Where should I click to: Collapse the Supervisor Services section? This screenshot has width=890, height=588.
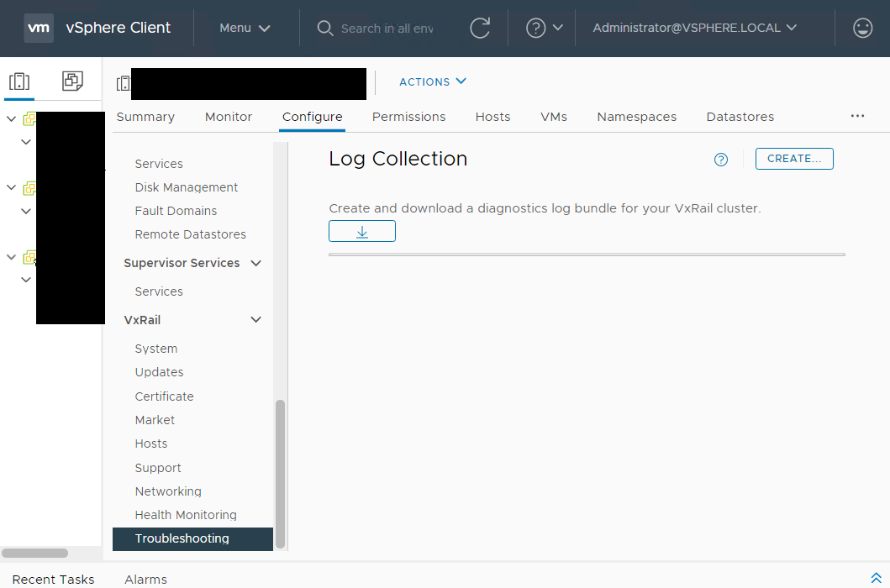[x=256, y=263]
